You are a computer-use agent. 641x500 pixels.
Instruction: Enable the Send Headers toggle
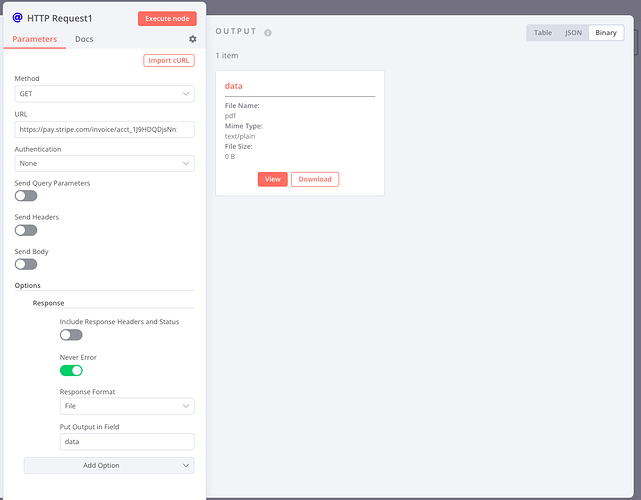(x=26, y=230)
